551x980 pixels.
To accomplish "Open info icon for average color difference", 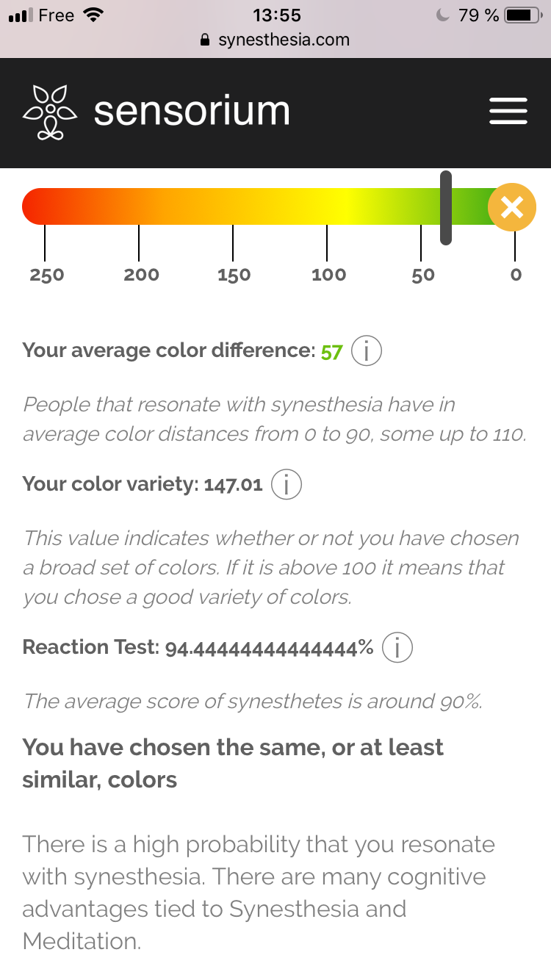I will (x=366, y=351).
